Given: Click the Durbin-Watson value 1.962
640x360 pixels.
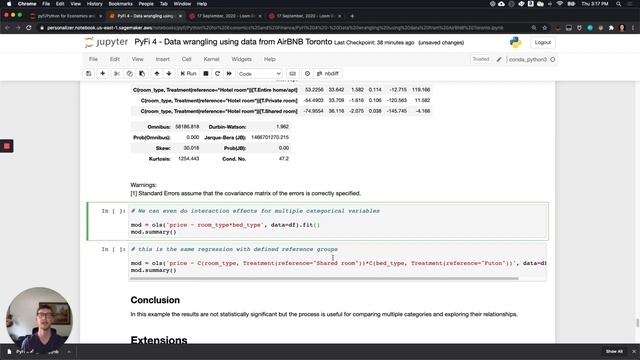Looking at the screenshot, I should pyautogui.click(x=282, y=127).
